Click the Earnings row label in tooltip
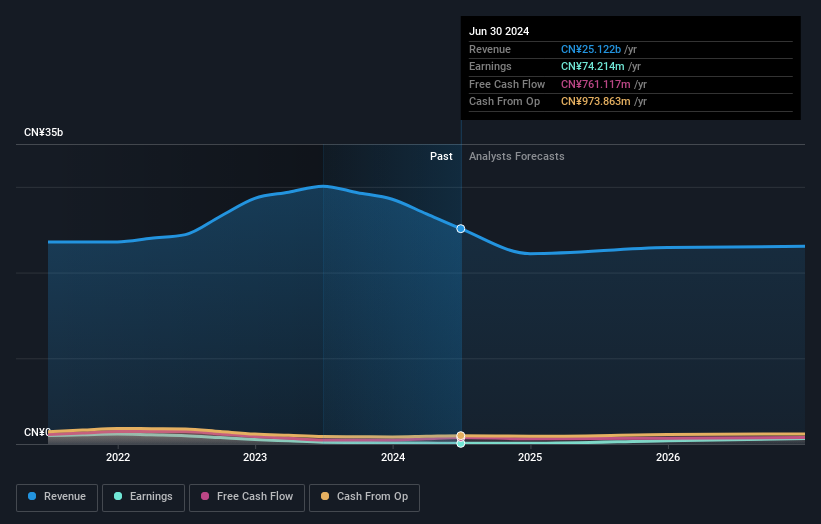Viewport: 821px width, 524px height. [490, 66]
